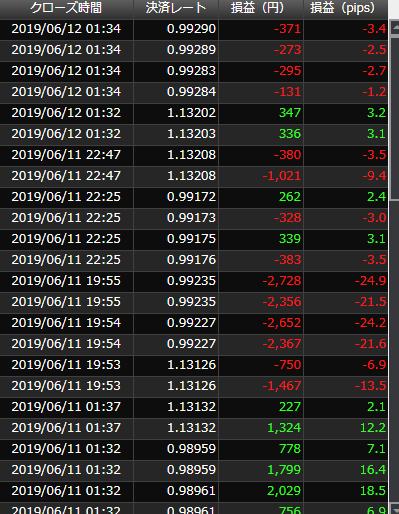
Task: Select the pips value -2.7
Action: 374,71
